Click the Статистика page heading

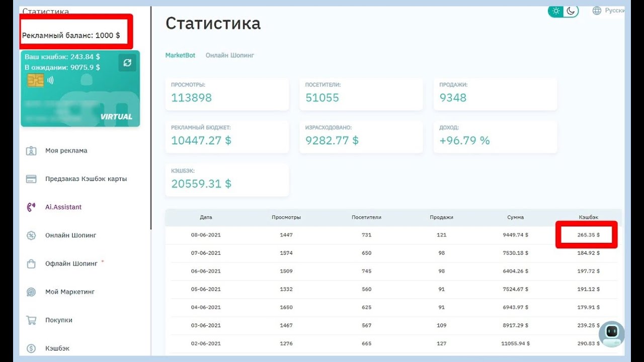click(x=213, y=24)
